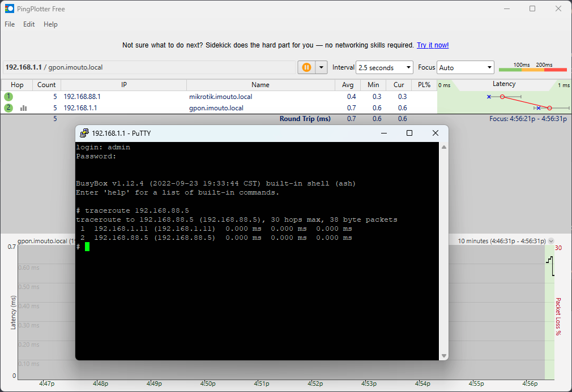Viewport: 572px width, 392px height.
Task: Close the PuTTY window
Action: (435, 133)
